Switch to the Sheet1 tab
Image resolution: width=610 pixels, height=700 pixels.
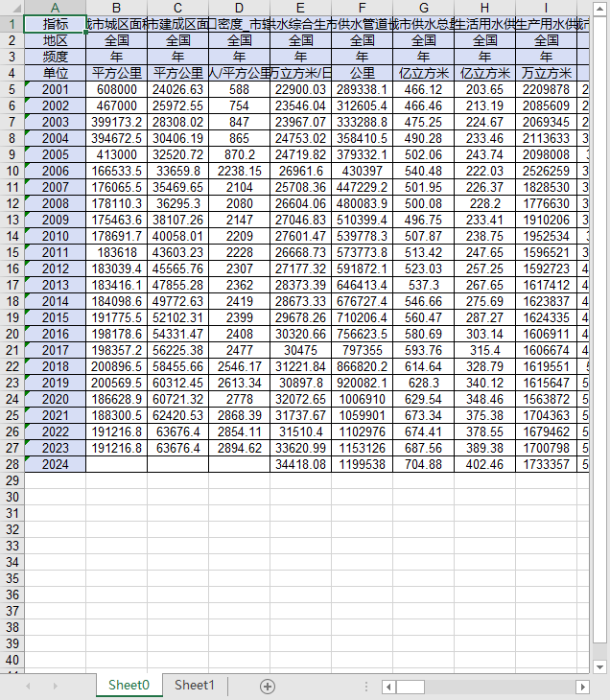click(195, 686)
